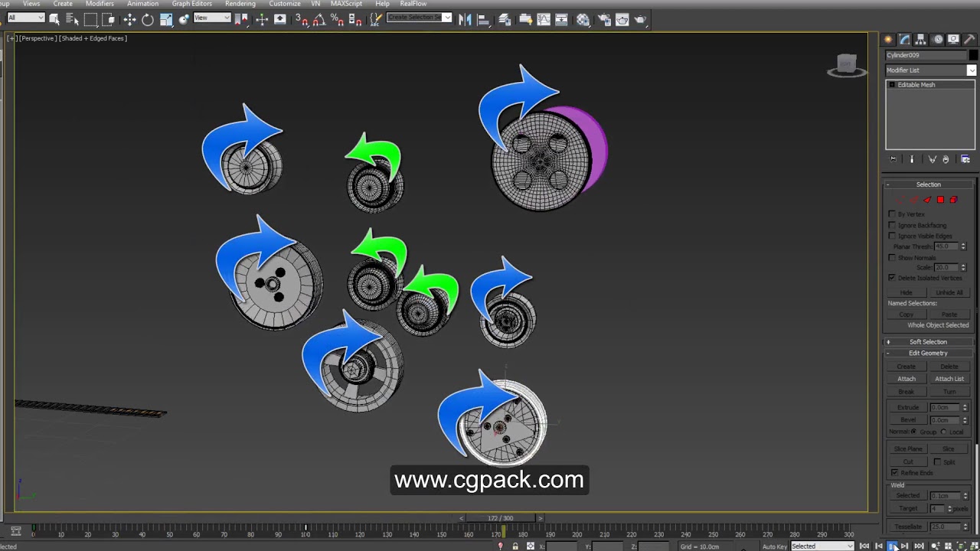Image resolution: width=980 pixels, height=551 pixels.
Task: Click the Tessellate button
Action: pos(908,527)
